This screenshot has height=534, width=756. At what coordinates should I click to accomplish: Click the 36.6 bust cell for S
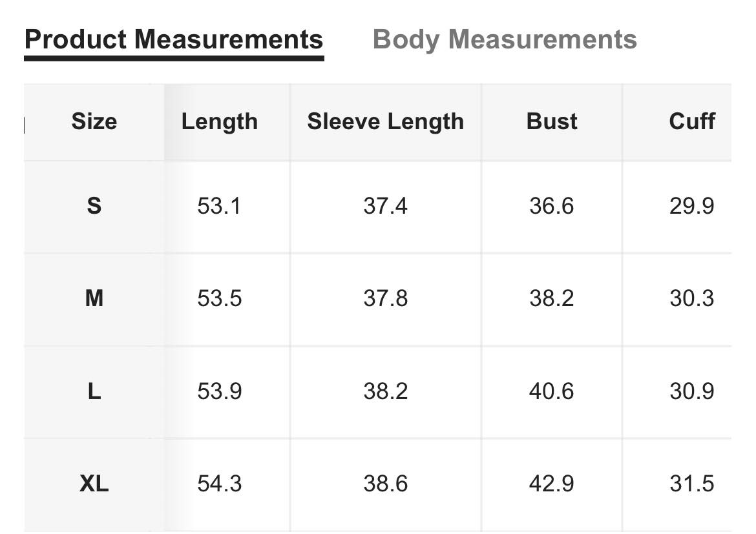(552, 206)
